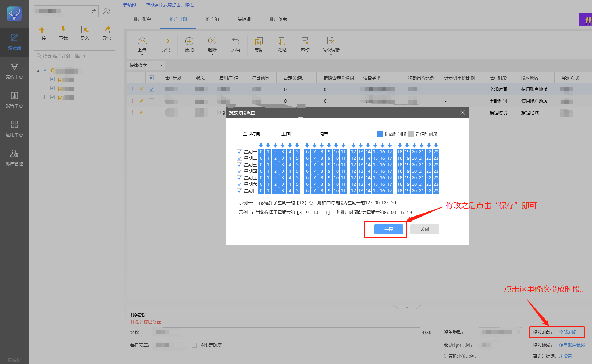Expand the third child tree node

click(45, 97)
